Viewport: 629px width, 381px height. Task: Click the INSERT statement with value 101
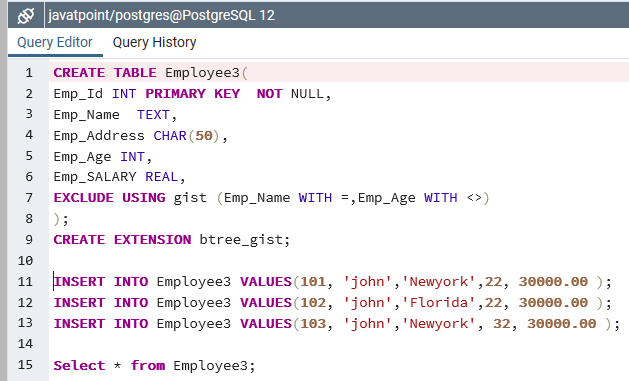(333, 282)
